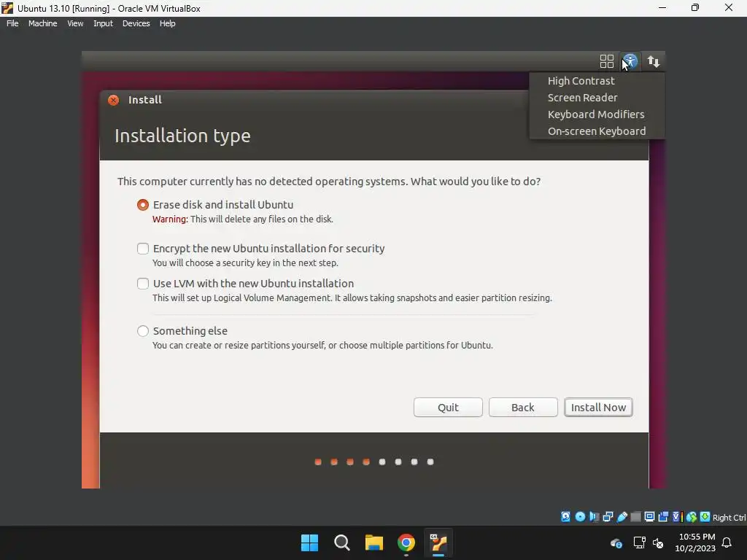Enable Encrypt the new Ubuntu installation checkbox
Screen dimensions: 747x560
pos(142,249)
